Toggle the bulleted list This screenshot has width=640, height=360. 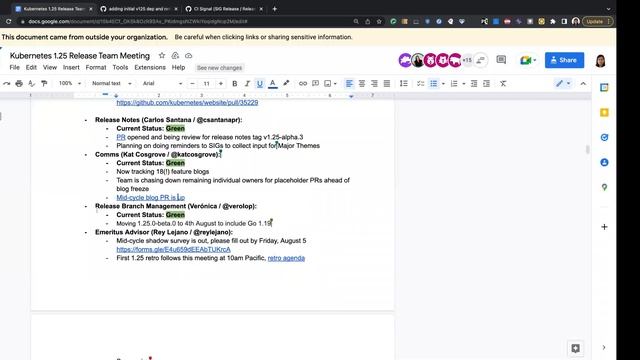click(x=433, y=83)
